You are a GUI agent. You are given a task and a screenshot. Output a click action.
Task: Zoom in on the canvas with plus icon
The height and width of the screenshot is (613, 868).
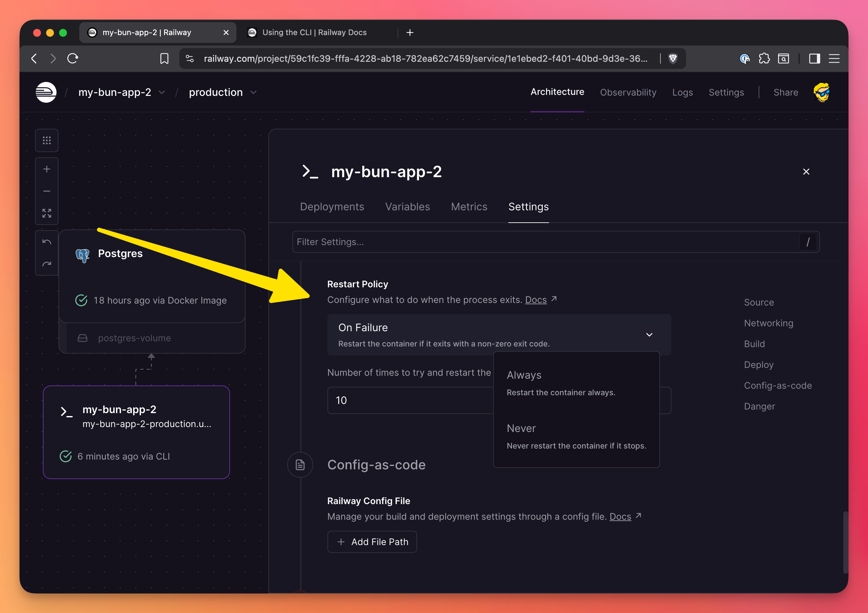[46, 169]
